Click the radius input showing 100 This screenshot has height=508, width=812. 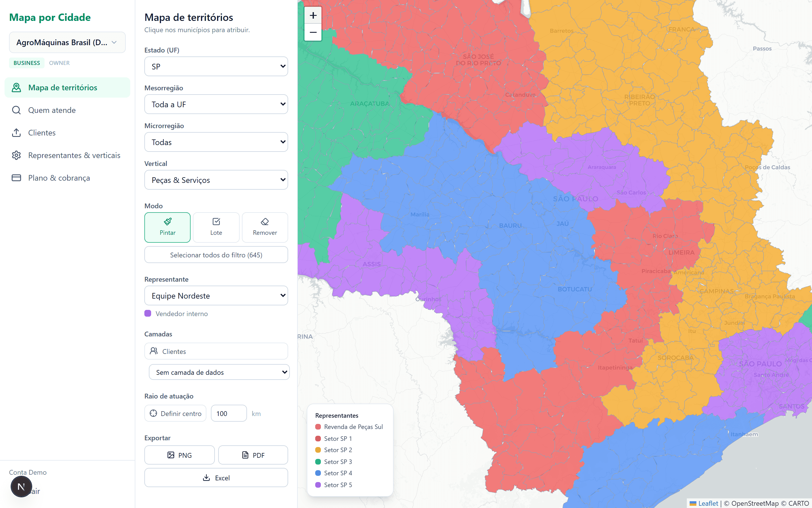(x=229, y=413)
